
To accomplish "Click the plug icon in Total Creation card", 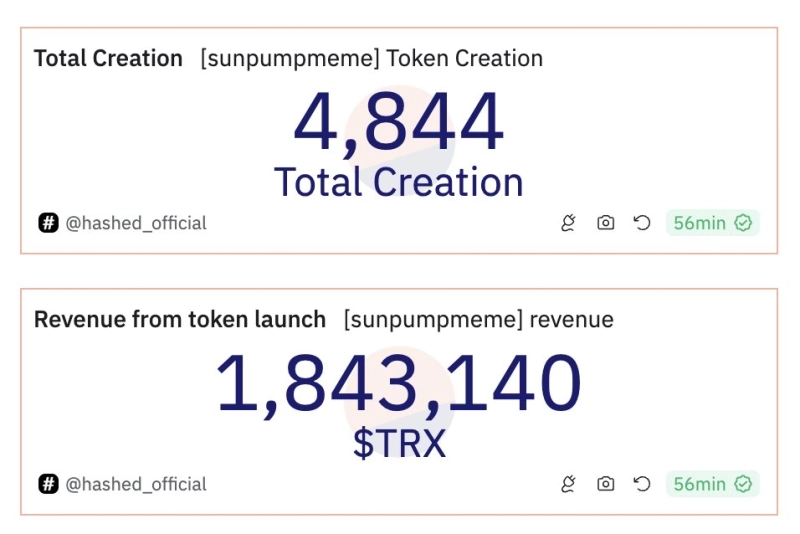I will [568, 223].
